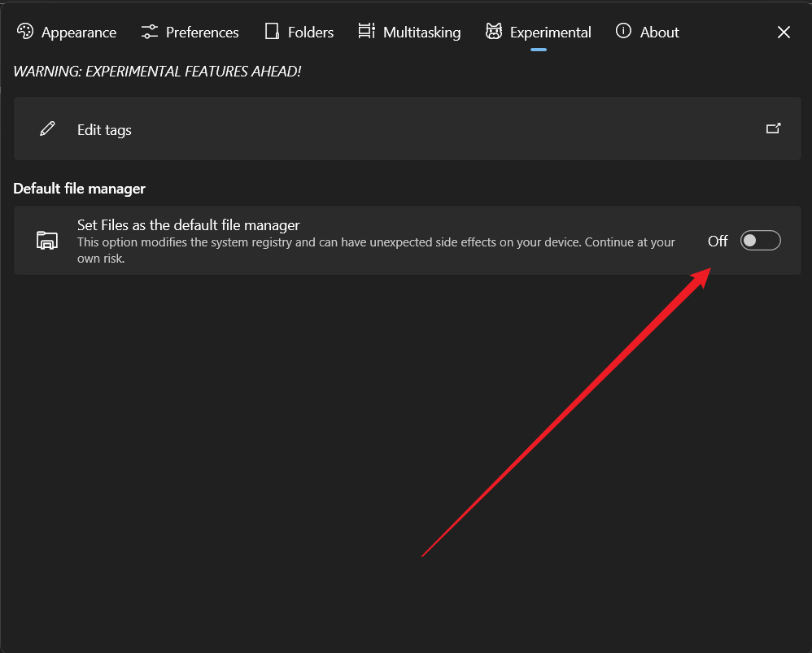The width and height of the screenshot is (812, 653).
Task: Click the Experimental tab label
Action: tap(551, 32)
